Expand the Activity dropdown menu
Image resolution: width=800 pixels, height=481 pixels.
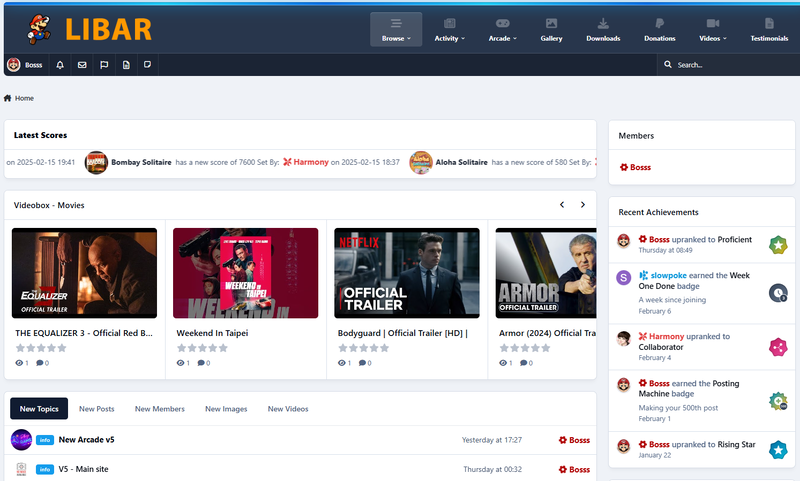pyautogui.click(x=449, y=29)
